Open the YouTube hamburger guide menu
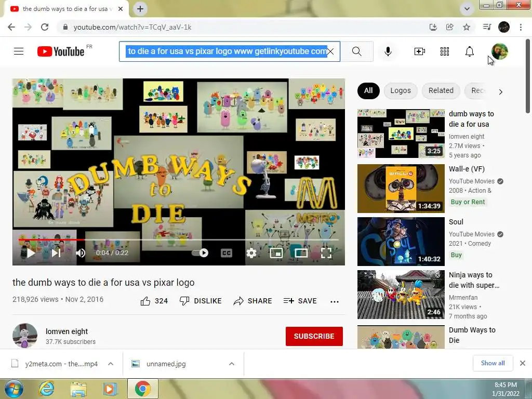The width and height of the screenshot is (532, 399). (x=19, y=51)
